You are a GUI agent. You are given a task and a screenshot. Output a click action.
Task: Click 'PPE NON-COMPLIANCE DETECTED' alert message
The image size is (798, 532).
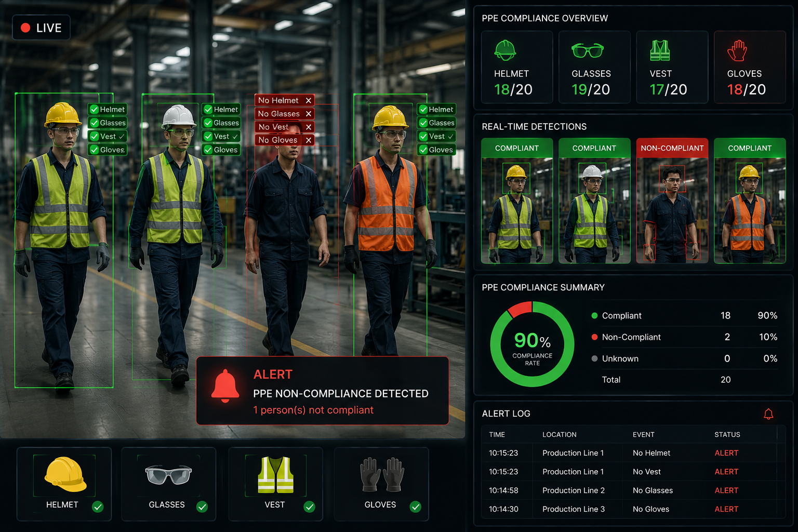(x=341, y=394)
